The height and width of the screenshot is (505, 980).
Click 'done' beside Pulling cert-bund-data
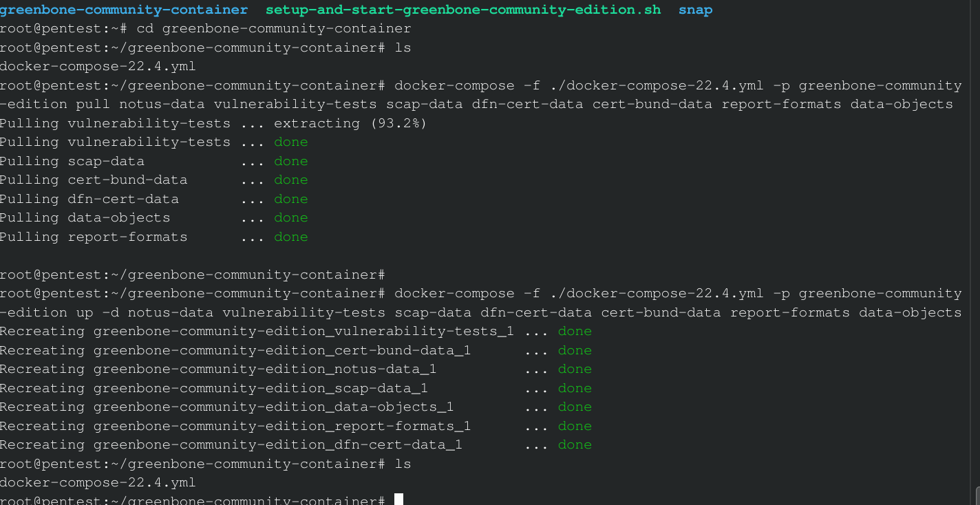coord(290,180)
